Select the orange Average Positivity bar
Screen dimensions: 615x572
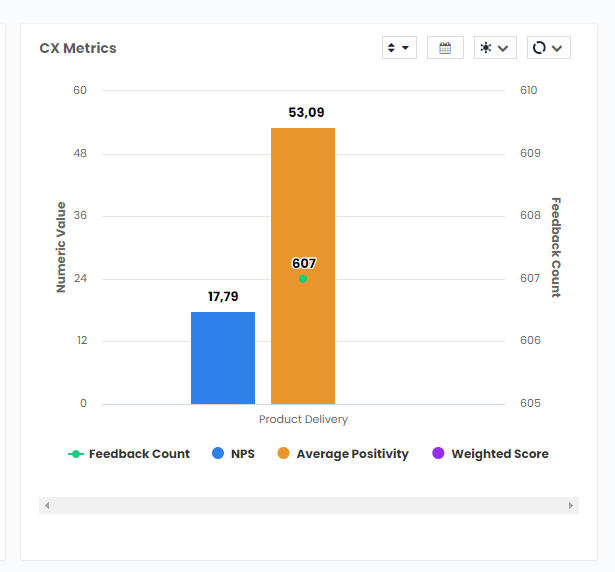[303, 200]
